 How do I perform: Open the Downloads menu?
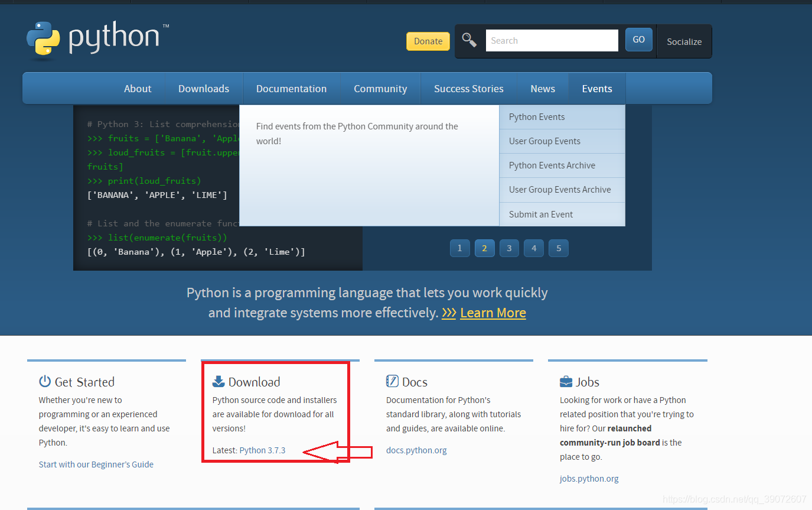coord(204,89)
